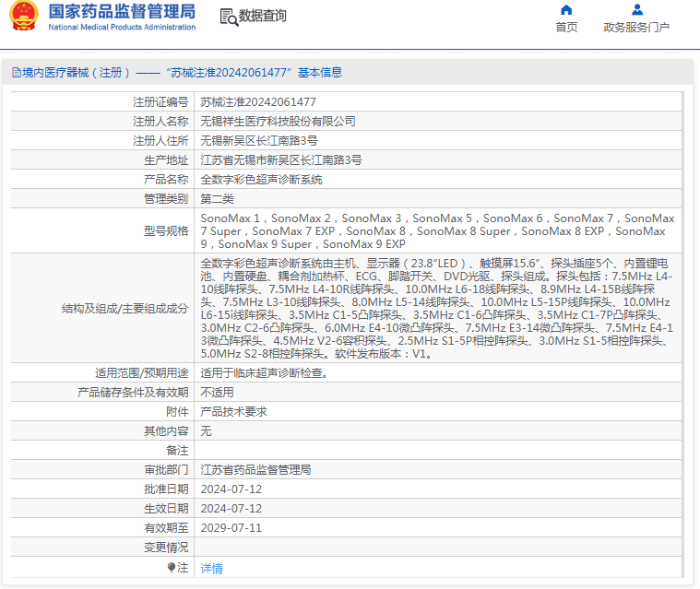The height and width of the screenshot is (589, 700).
Task: Click the 注册证编号 label
Action: (x=160, y=102)
